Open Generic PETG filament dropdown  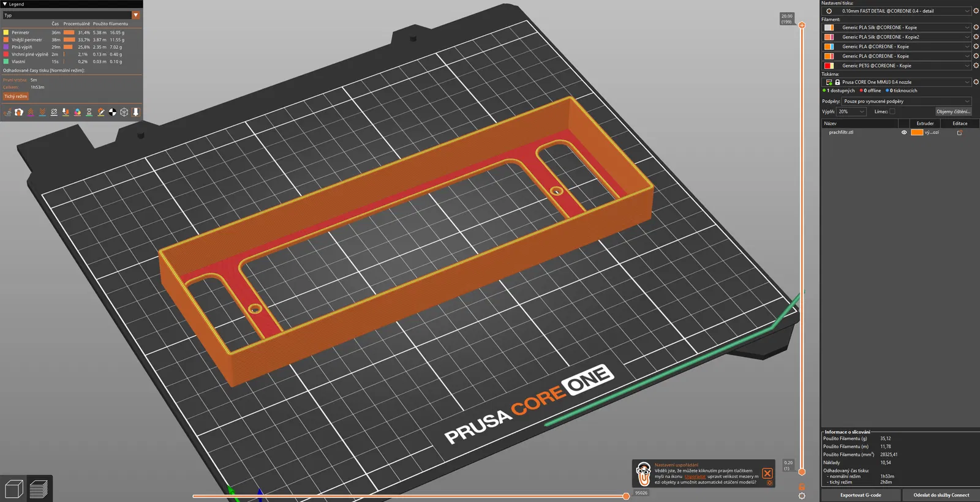click(897, 66)
